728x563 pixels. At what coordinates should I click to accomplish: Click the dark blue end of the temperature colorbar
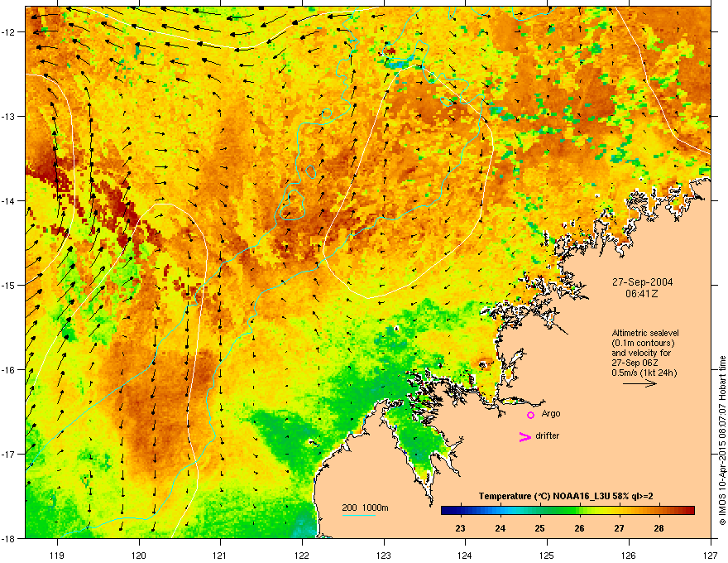point(445,510)
